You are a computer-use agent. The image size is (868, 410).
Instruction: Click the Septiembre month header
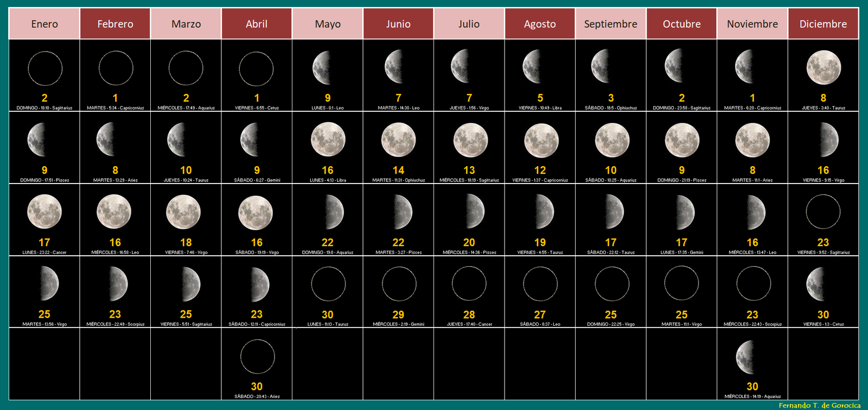click(610, 24)
